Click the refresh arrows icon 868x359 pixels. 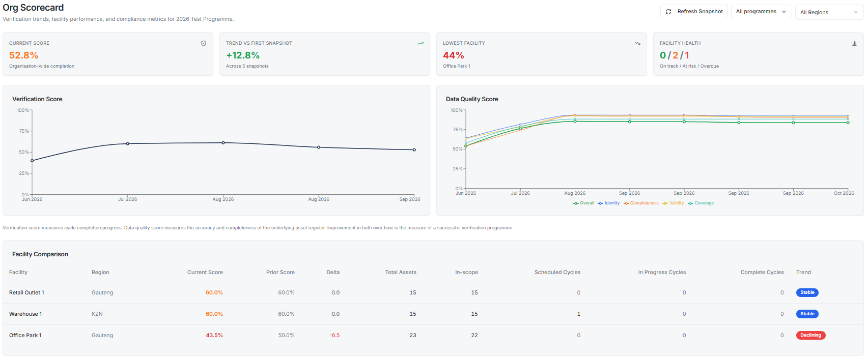[x=668, y=12]
